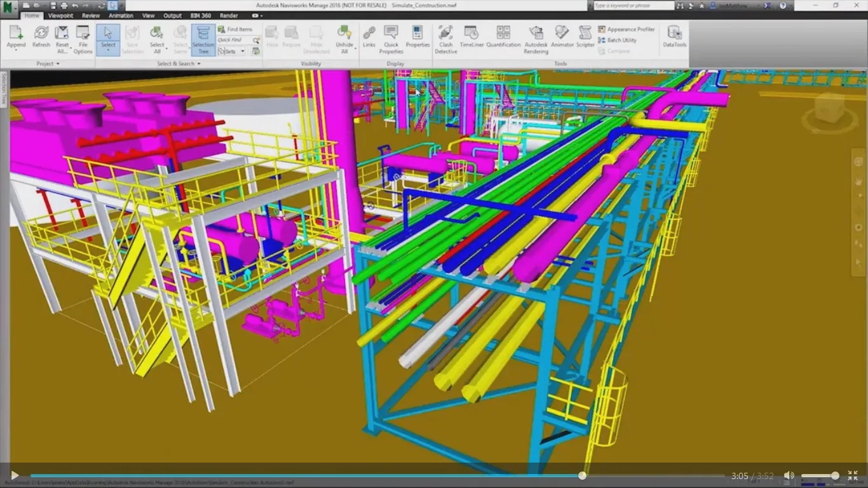
Task: Switch to the Viewpoint ribbon tab
Action: click(60, 15)
